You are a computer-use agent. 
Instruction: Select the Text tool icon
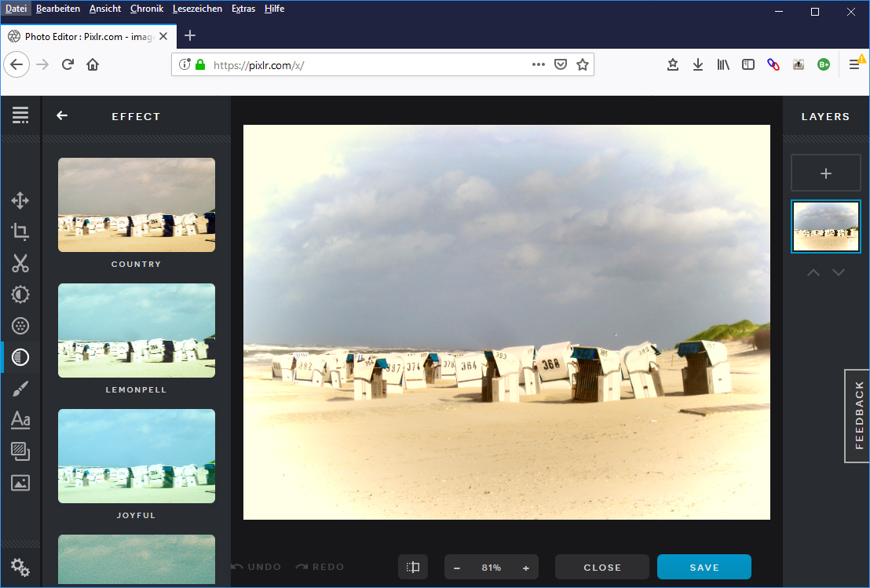point(20,420)
